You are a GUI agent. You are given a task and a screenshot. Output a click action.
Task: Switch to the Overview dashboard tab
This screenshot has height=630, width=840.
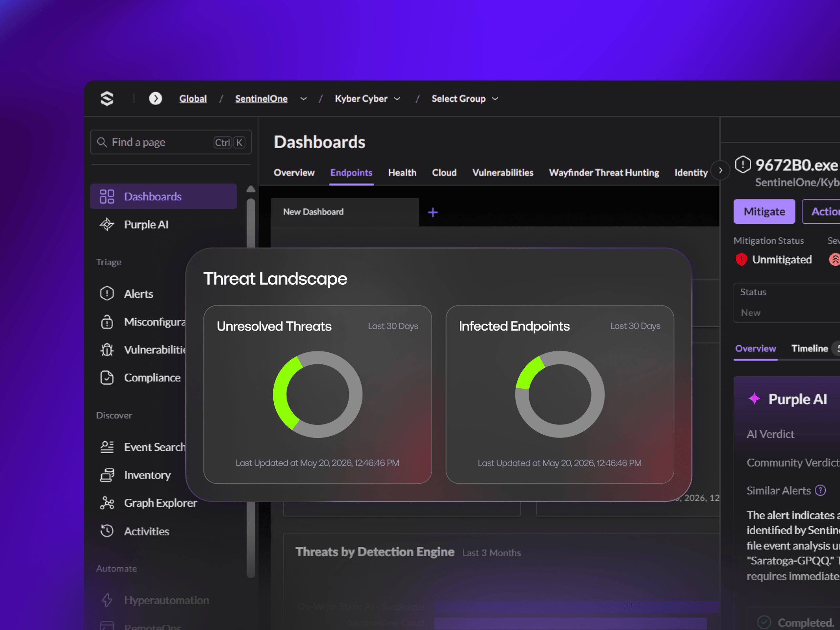click(294, 173)
